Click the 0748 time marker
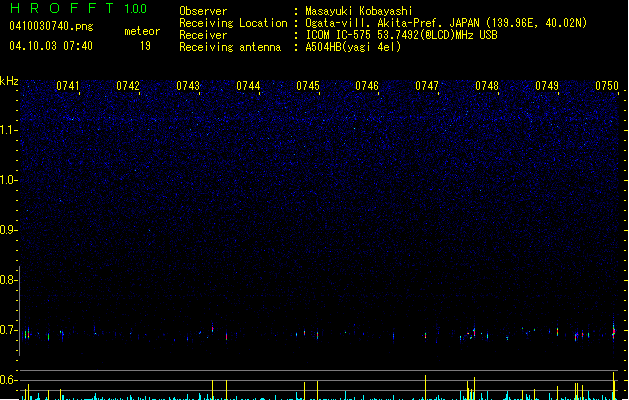The height and width of the screenshot is (400, 629). pyautogui.click(x=487, y=86)
